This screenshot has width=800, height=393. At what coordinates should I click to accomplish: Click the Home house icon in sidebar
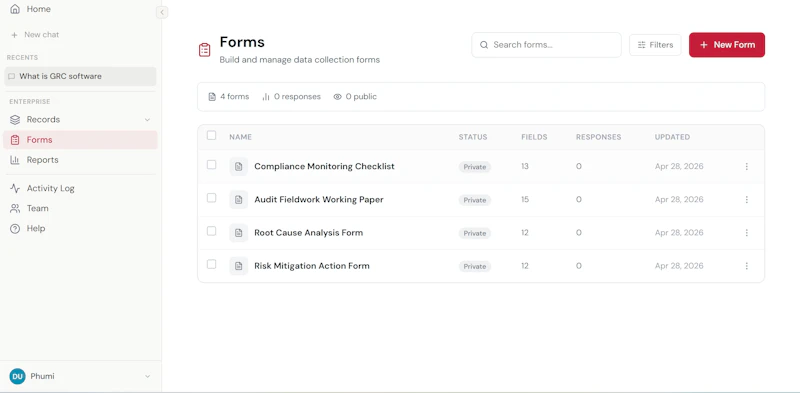(x=15, y=9)
